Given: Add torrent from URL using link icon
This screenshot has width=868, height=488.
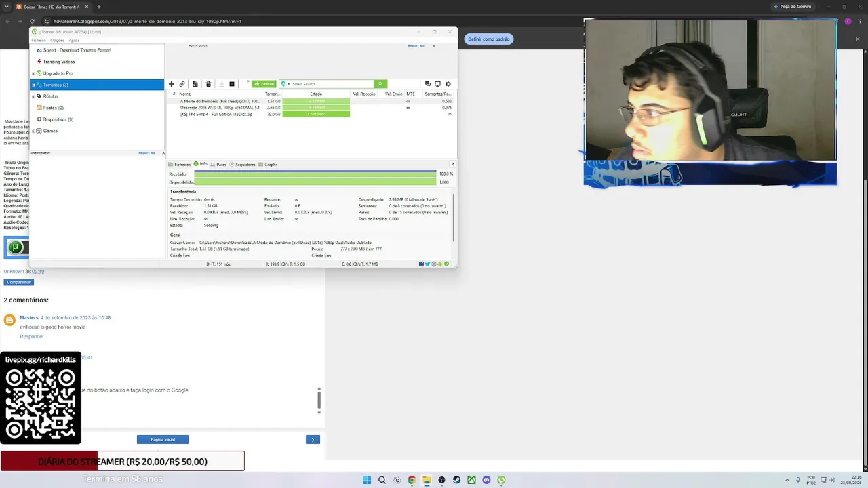Looking at the screenshot, I should coord(182,84).
